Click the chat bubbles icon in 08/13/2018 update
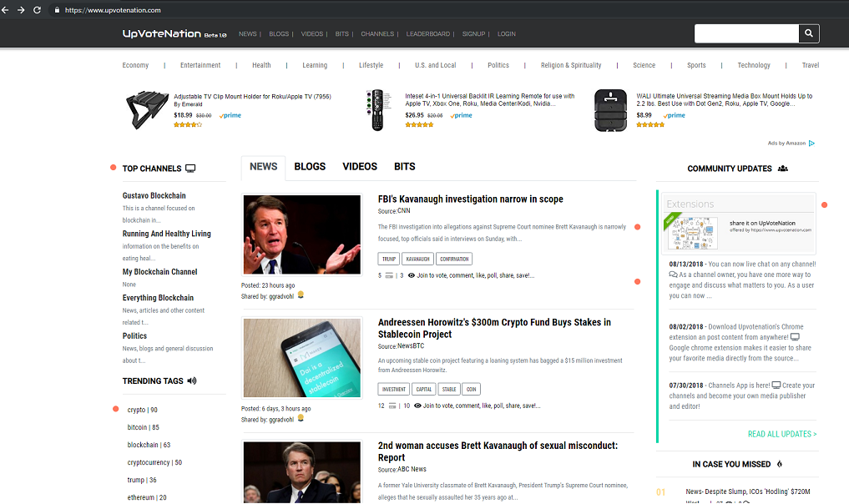This screenshot has width=849, height=504. 673,275
